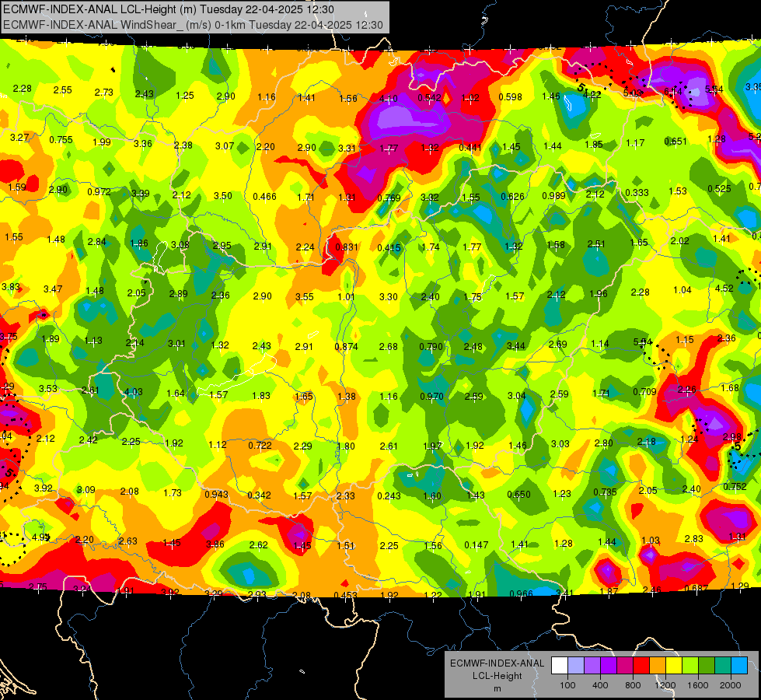Click the wind shear value "0.466"
This screenshot has width=761, height=700.
(x=264, y=197)
